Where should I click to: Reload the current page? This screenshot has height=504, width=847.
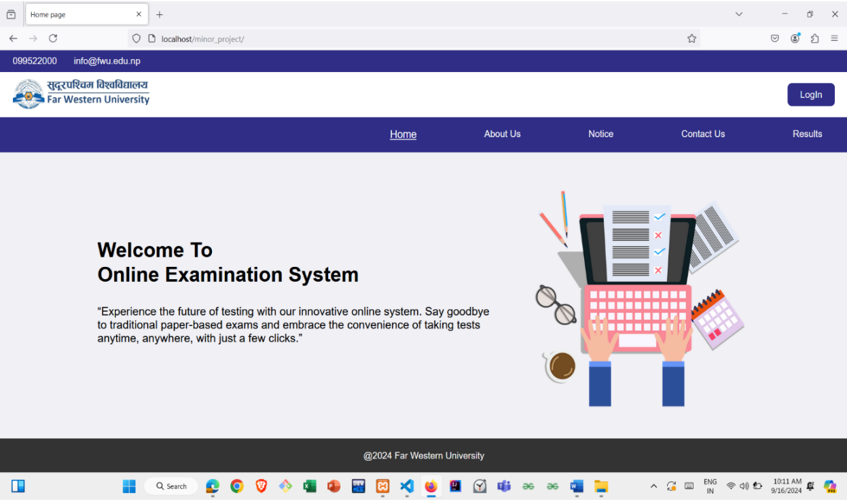53,39
